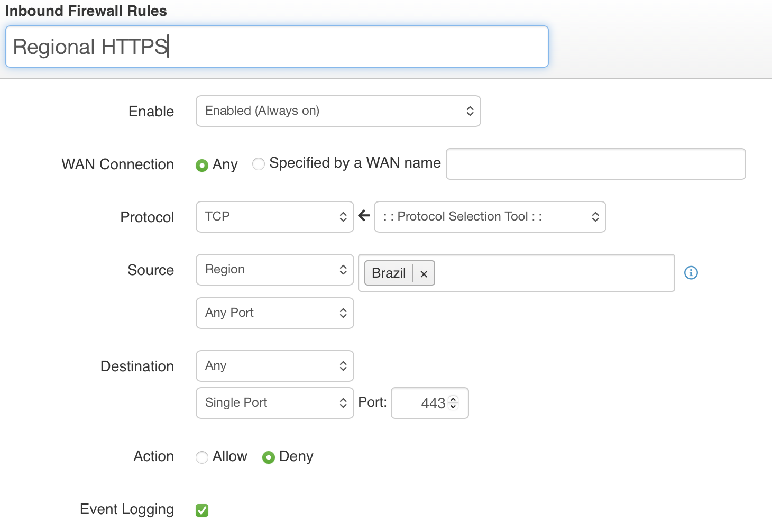Increase the Port number with stepper up arrow
The width and height of the screenshot is (772, 532).
click(x=453, y=399)
